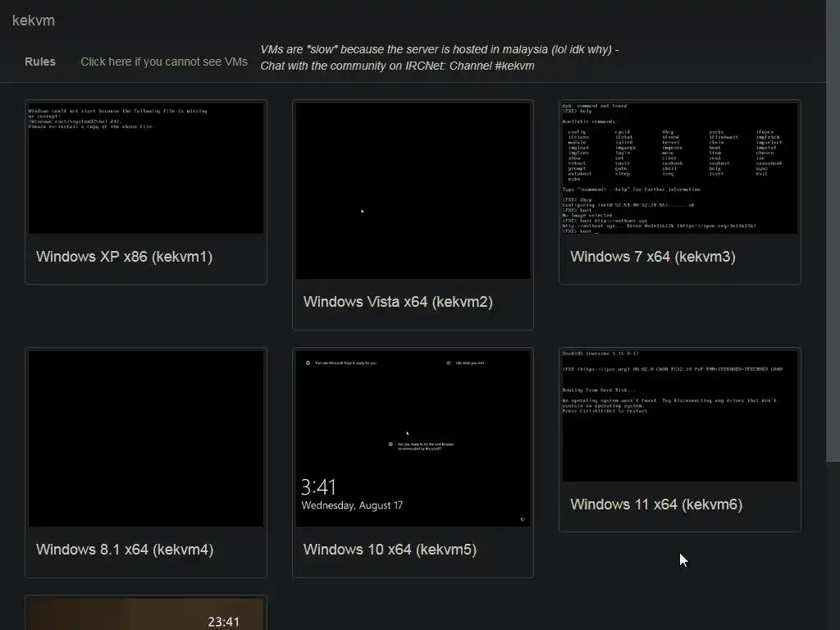Open the Windows Vista x64 VM thumbnail
The height and width of the screenshot is (630, 840).
point(413,190)
